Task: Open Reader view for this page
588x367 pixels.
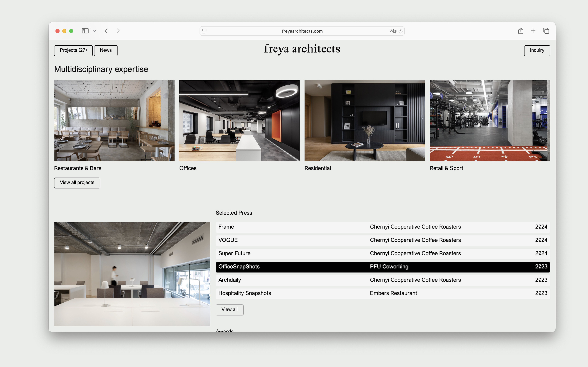Action: (205, 31)
